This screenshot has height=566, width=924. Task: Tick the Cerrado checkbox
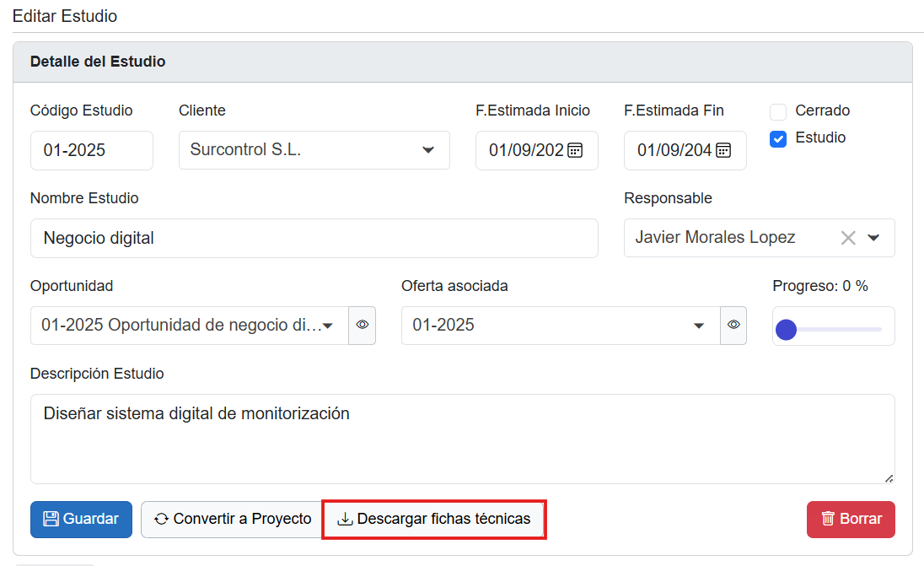coord(778,112)
